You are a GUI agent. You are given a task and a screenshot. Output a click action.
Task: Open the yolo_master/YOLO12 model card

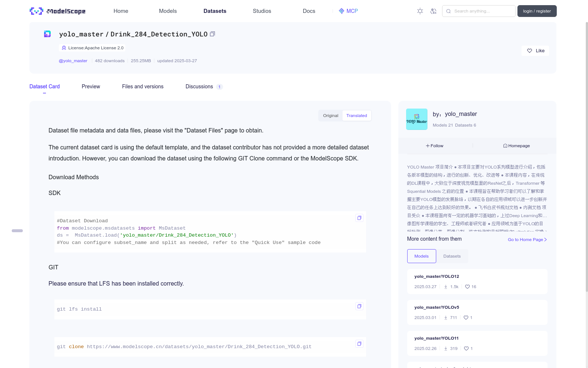[x=477, y=282]
